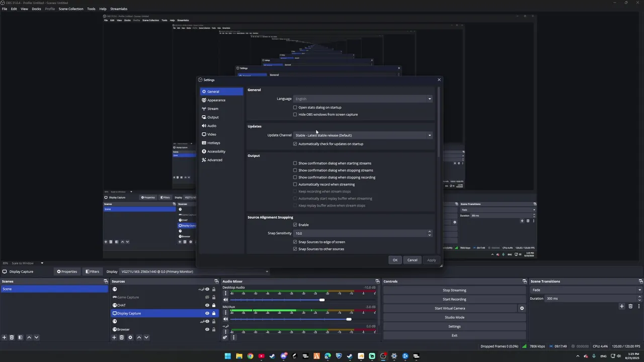Mute Desktop Audio with its speaker icon

click(225, 300)
